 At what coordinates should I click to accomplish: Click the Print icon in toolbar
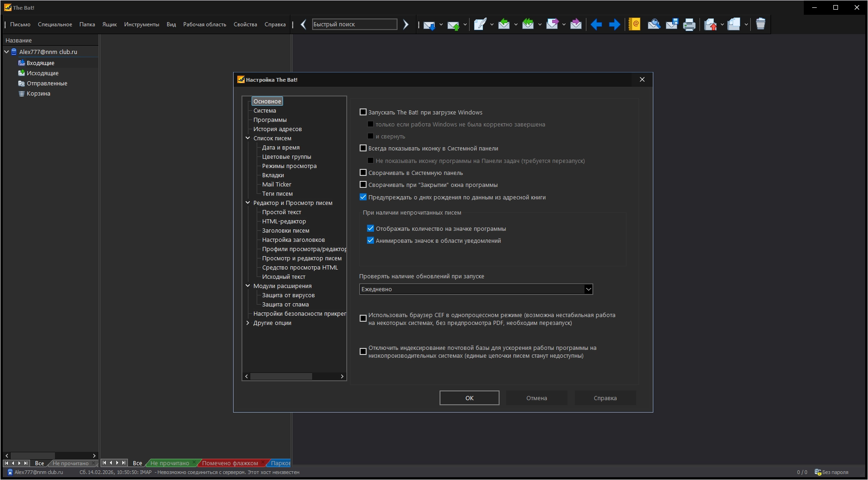click(x=689, y=24)
